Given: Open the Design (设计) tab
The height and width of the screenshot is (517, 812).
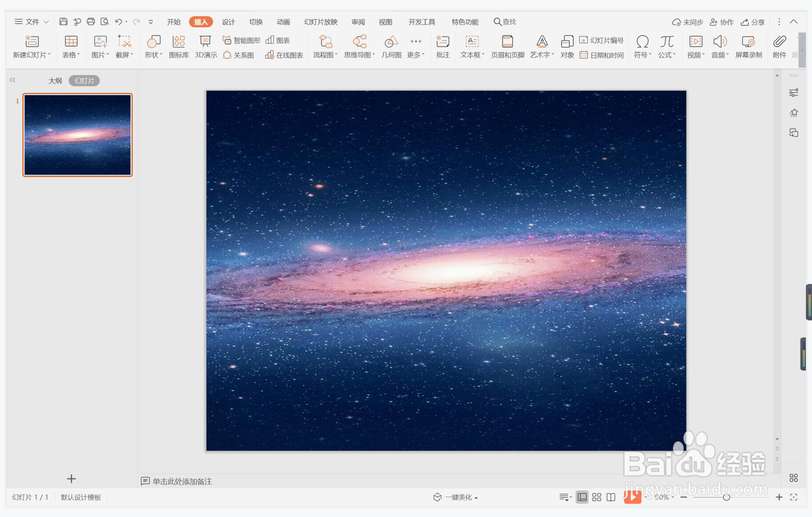Looking at the screenshot, I should 228,22.
